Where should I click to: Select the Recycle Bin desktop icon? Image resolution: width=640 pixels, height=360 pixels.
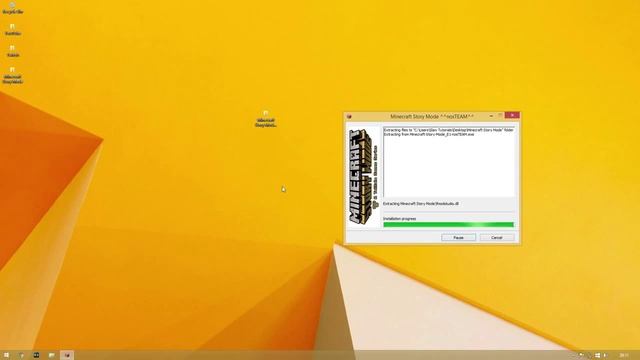pyautogui.click(x=13, y=8)
